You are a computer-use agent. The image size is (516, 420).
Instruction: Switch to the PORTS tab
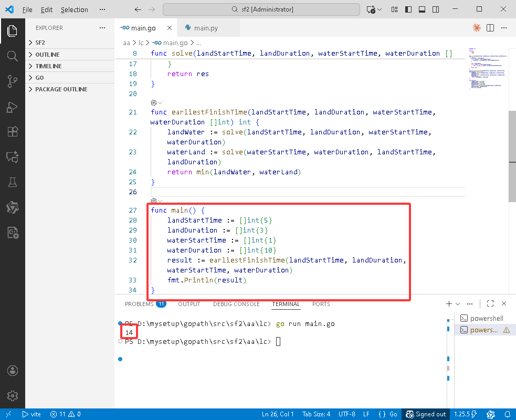[x=321, y=304]
